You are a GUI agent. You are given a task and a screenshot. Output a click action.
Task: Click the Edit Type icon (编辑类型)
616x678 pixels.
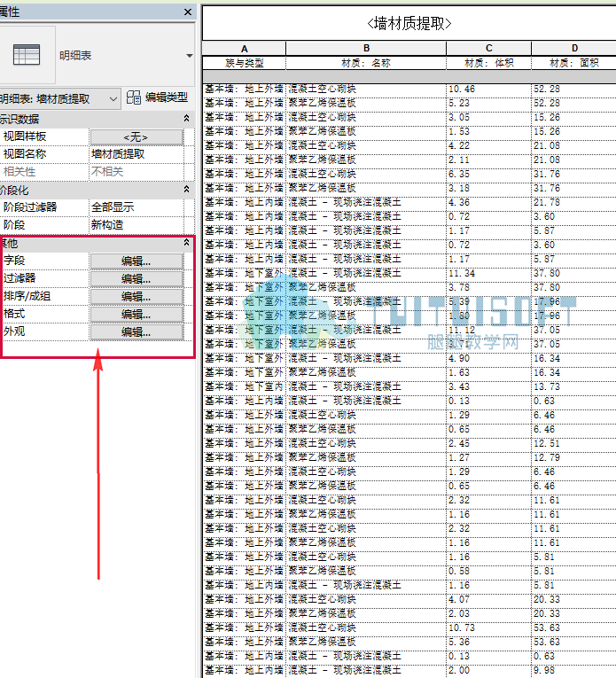pyautogui.click(x=134, y=97)
